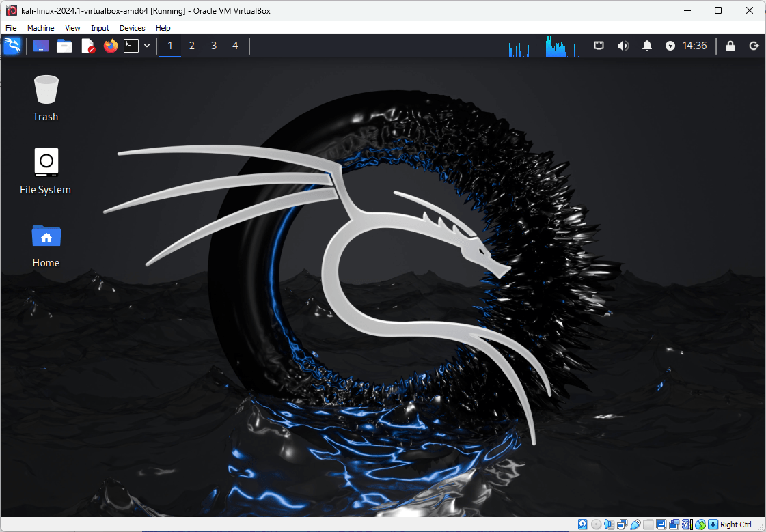Toggle the screen lock from the panel
The height and width of the screenshot is (532, 766).
click(x=730, y=46)
